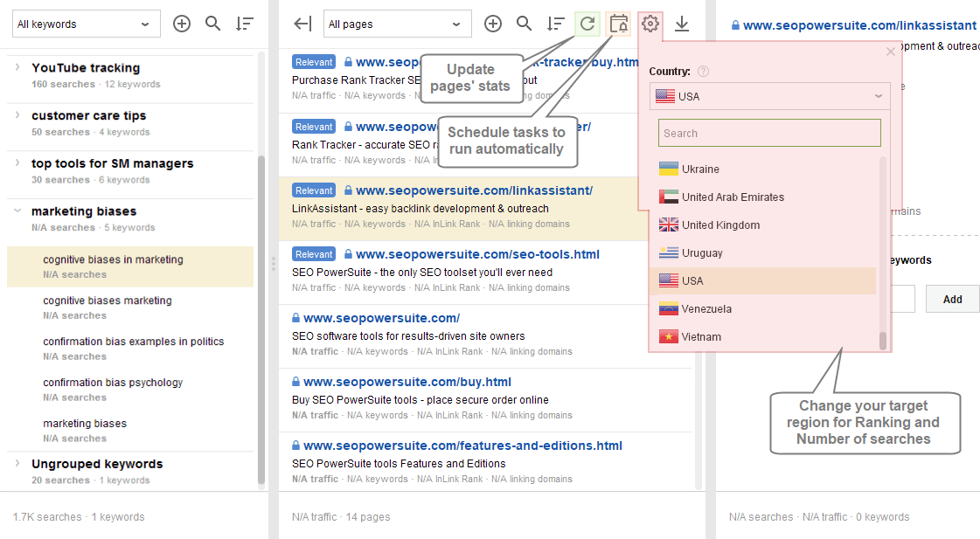Open the USA country dropdown

tap(770, 96)
